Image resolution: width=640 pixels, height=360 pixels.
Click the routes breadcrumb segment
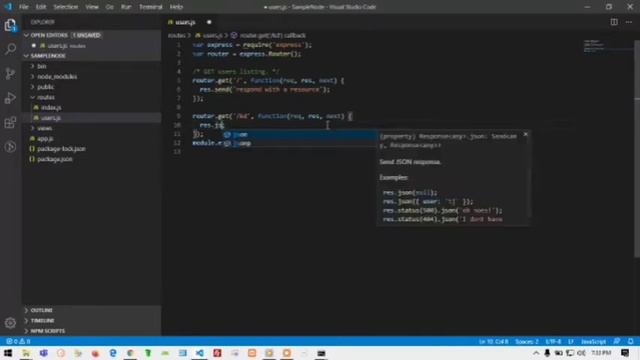coord(176,36)
